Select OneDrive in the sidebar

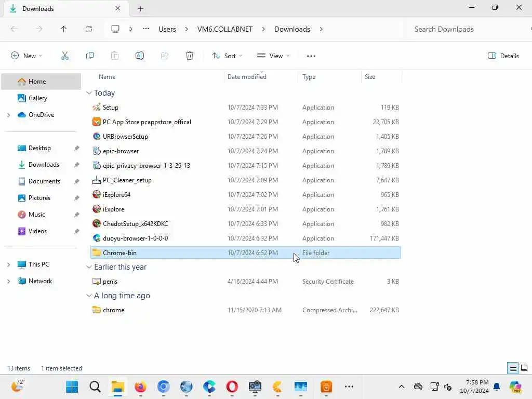point(41,115)
